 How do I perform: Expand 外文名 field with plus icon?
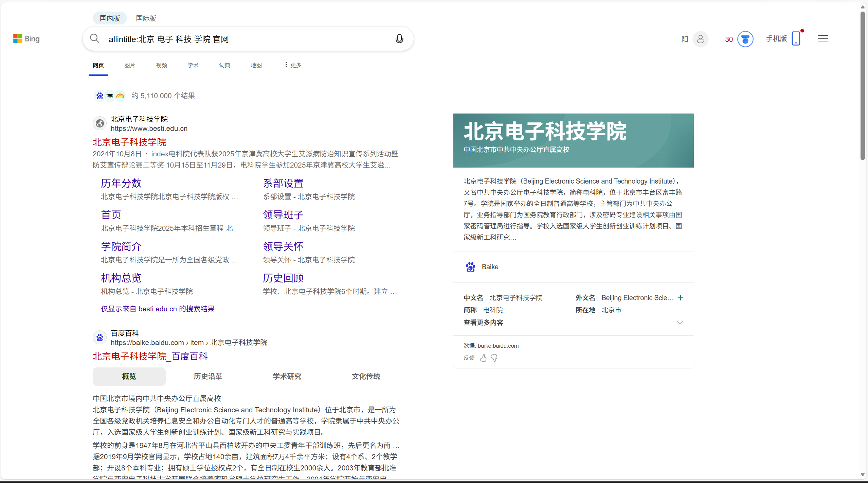click(x=681, y=298)
